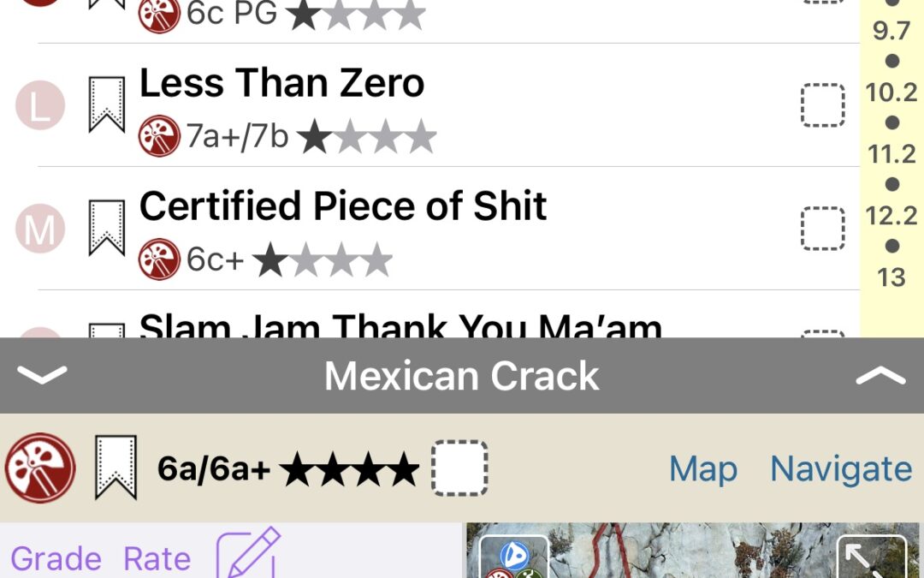Bookmark the Certified Piece of Shit route
Viewport: 924px width, 578px height.
[107, 229]
